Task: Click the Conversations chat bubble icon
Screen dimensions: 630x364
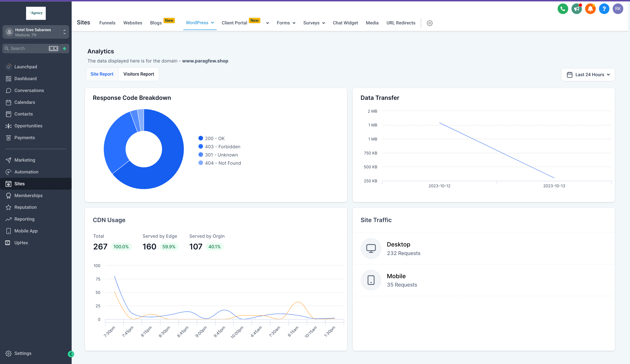Action: coord(9,90)
